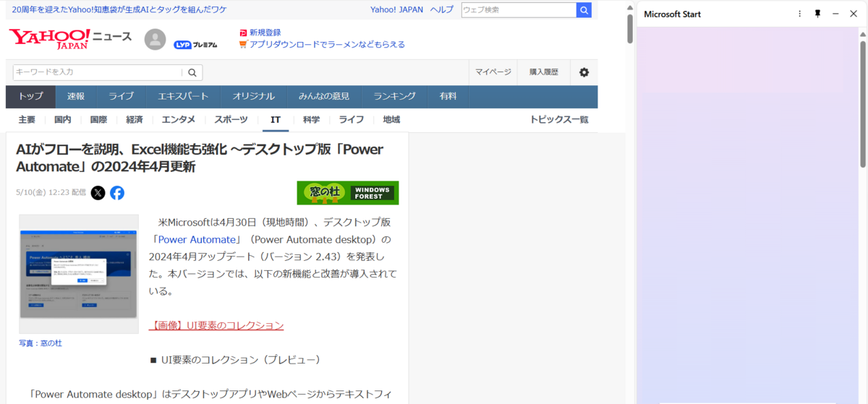This screenshot has height=404, width=868.
Task: Open the ヘルプ help link
Action: (x=441, y=10)
